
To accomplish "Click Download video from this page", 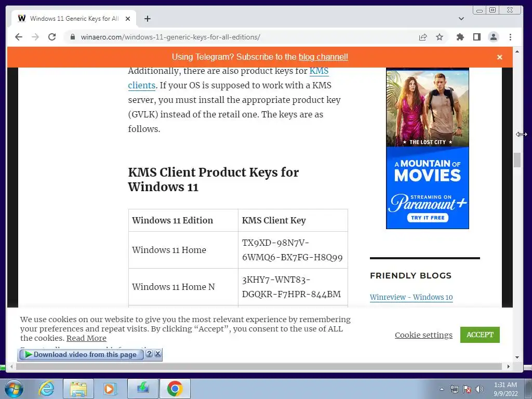I will click(x=82, y=354).
